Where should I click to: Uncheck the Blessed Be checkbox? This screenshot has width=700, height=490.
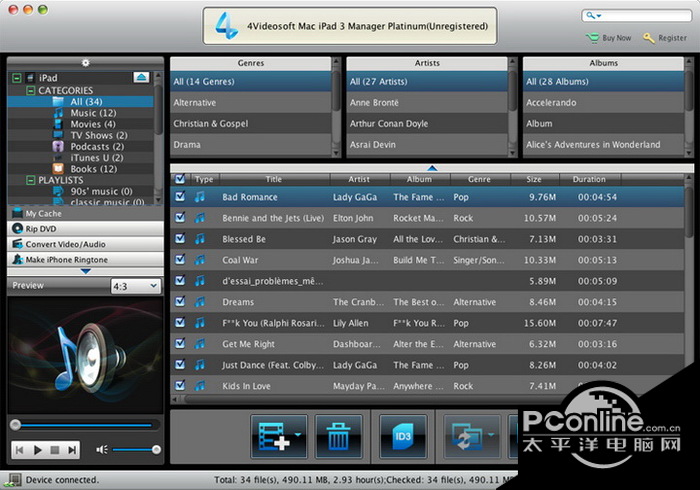180,238
